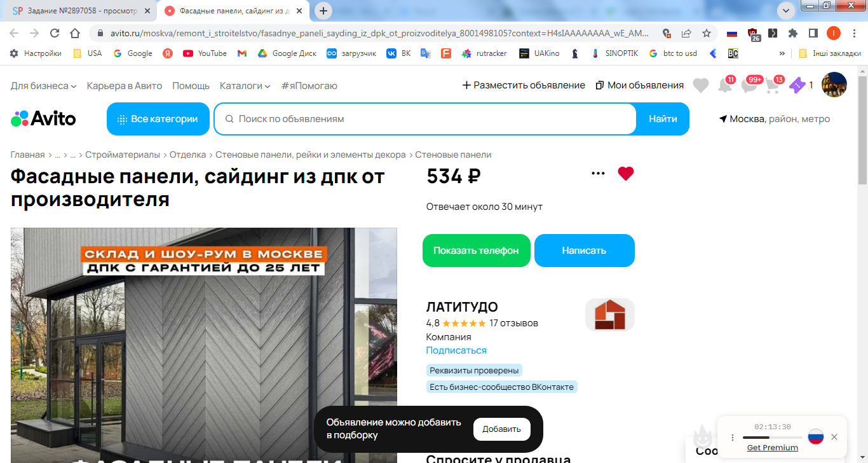This screenshot has height=463, width=868.
Task: Focus the Поиск по объявлениям search field
Action: coord(425,119)
